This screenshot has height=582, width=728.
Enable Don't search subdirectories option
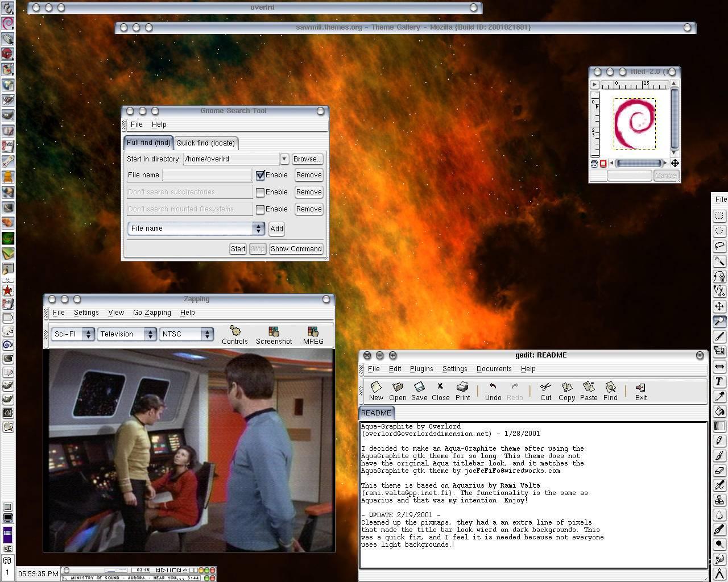tap(260, 192)
